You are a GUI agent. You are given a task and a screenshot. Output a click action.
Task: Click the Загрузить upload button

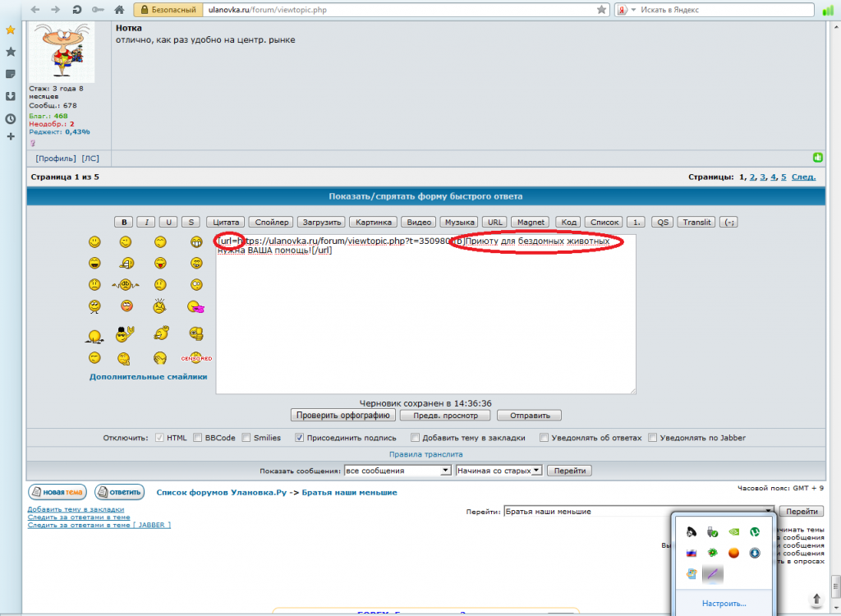click(x=322, y=222)
